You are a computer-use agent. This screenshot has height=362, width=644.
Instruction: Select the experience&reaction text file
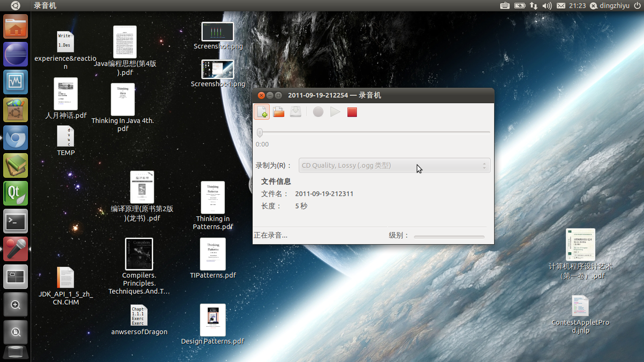point(66,50)
